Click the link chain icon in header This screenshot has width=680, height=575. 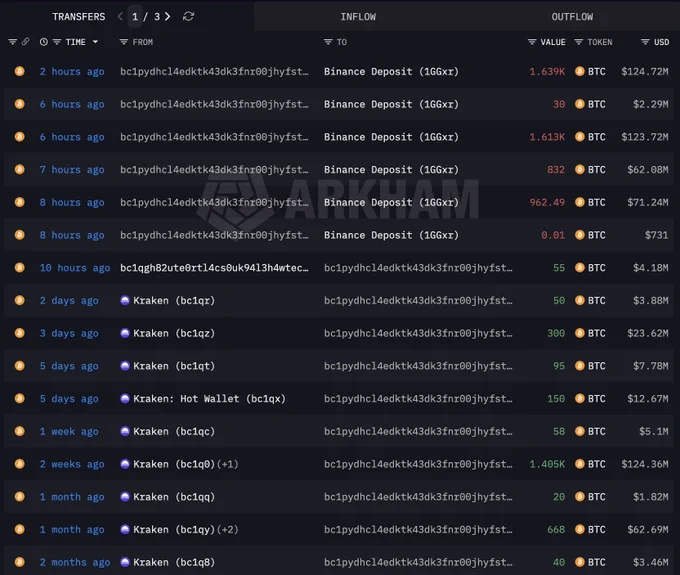[x=26, y=42]
